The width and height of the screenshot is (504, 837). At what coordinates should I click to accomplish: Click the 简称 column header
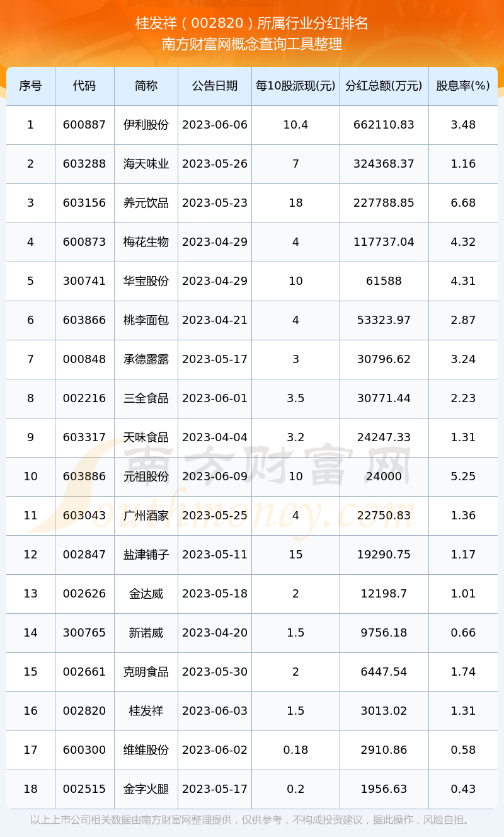146,86
